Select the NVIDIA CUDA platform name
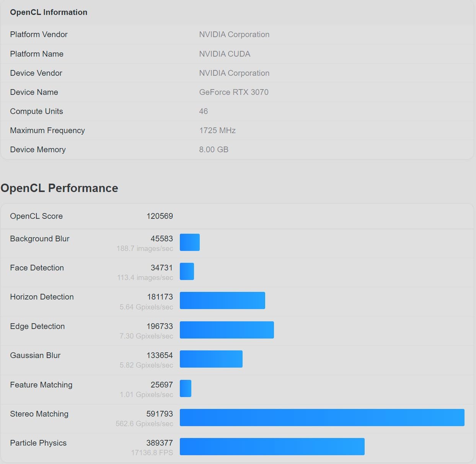 tap(225, 54)
